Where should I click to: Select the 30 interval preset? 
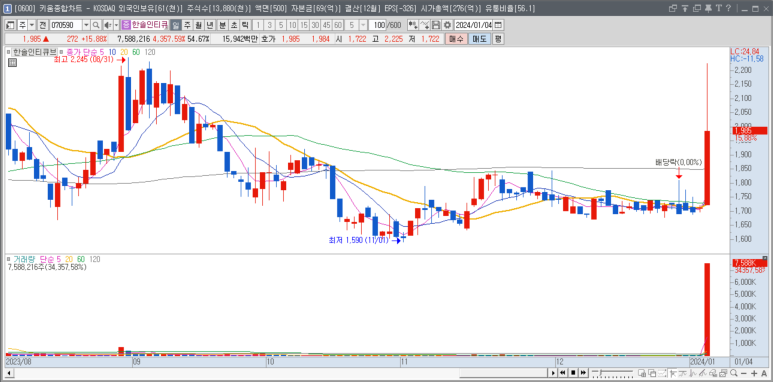coord(315,25)
